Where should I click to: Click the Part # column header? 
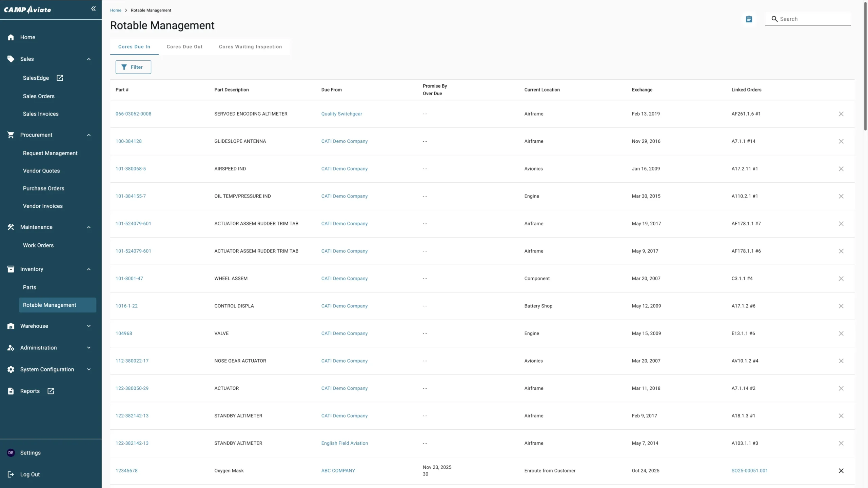pos(122,90)
